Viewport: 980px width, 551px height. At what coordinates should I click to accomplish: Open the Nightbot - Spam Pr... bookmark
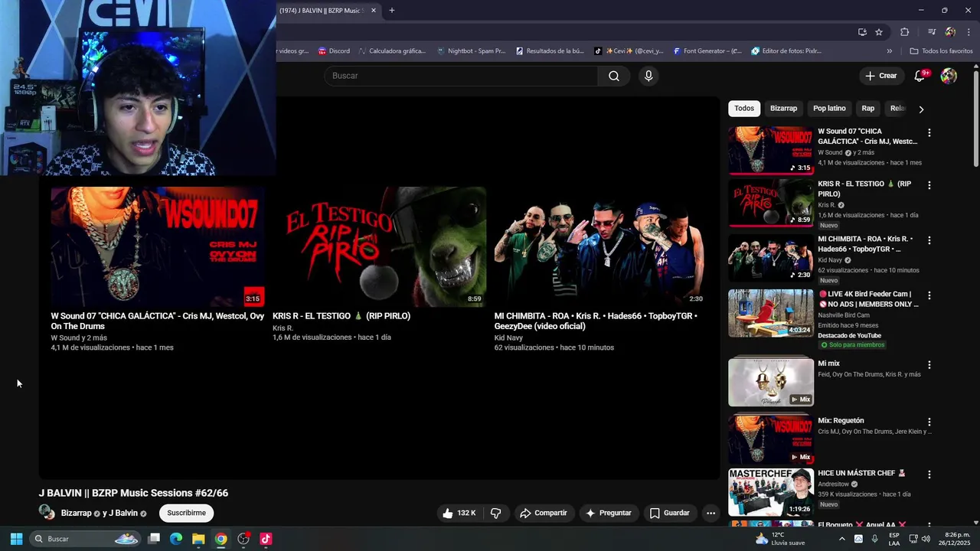471,51
